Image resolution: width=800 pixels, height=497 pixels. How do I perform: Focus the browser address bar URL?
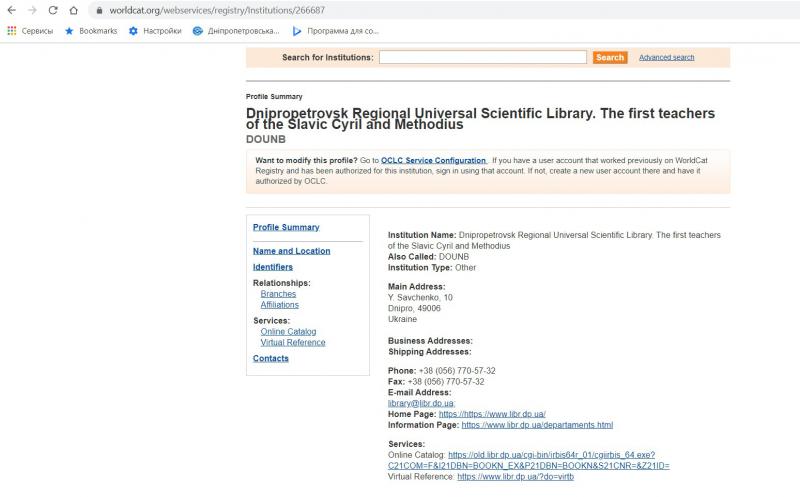pos(217,10)
